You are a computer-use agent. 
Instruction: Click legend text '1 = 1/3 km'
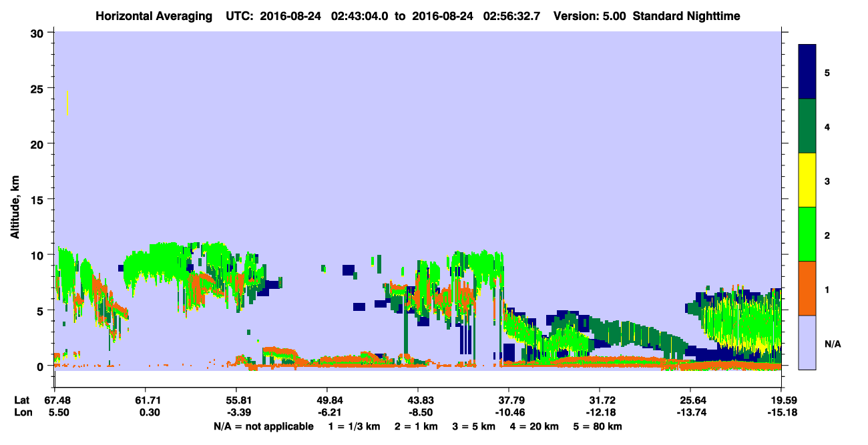coord(355,426)
